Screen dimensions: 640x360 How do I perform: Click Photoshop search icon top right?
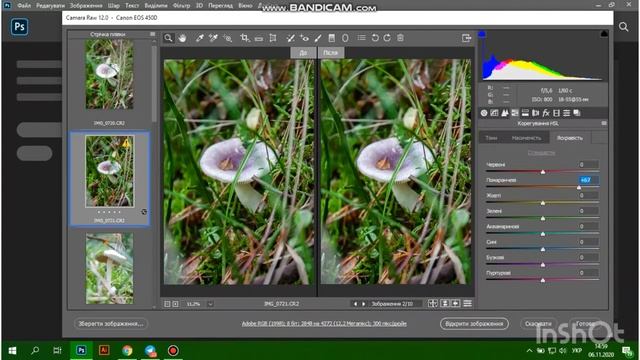623,27
